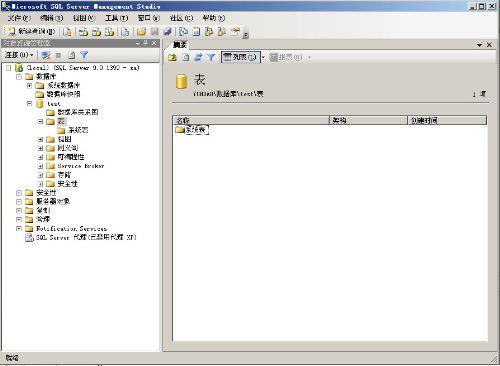500x366 pixels.
Task: Open the Edit (编辑) menu
Action: click(x=51, y=18)
